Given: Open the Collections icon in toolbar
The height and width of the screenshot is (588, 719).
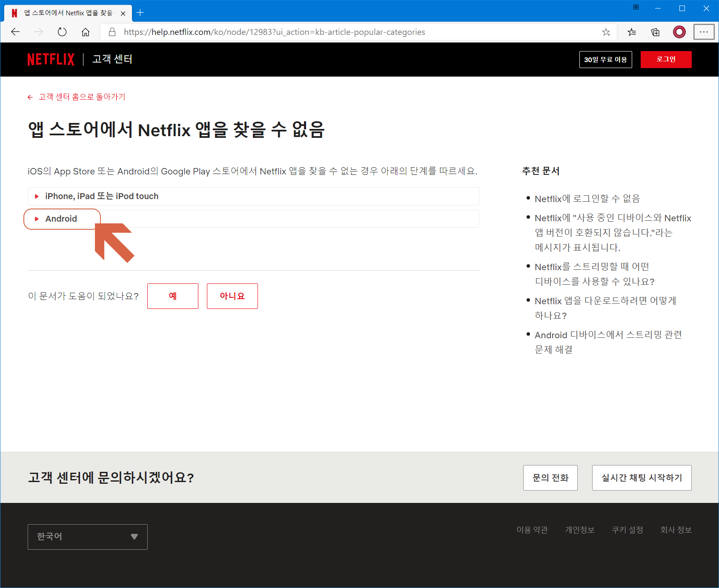Looking at the screenshot, I should [x=656, y=32].
